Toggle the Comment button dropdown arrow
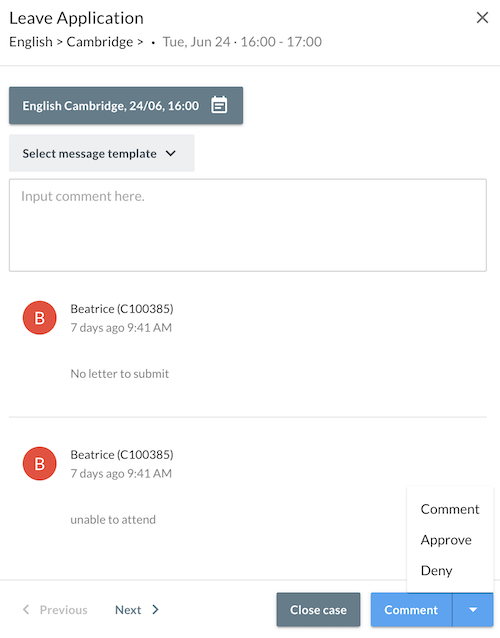 point(473,610)
